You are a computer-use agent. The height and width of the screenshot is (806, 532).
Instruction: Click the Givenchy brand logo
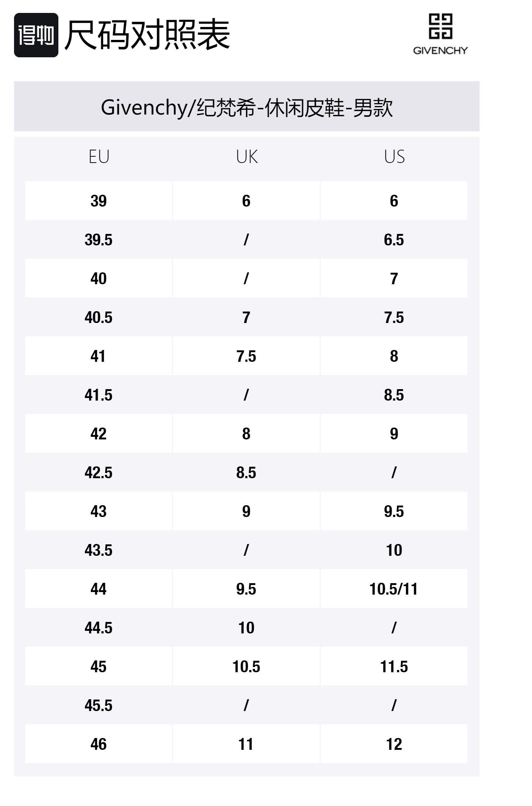point(440,34)
